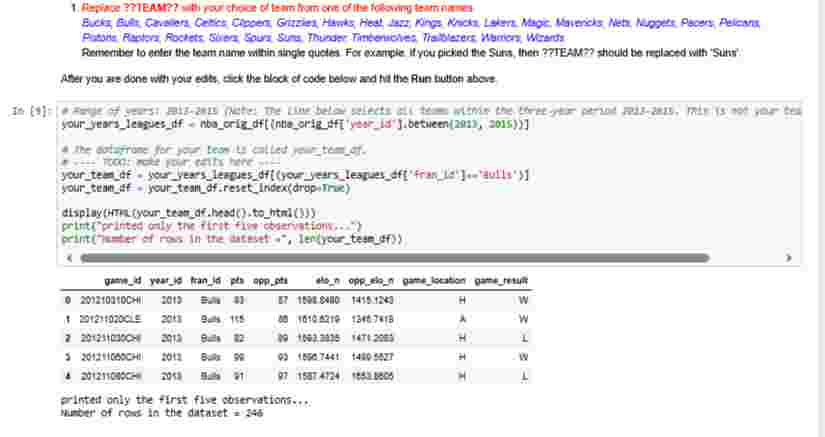This screenshot has height=437, width=825.
Task: Select the In [9] cell prompt
Action: (x=32, y=111)
